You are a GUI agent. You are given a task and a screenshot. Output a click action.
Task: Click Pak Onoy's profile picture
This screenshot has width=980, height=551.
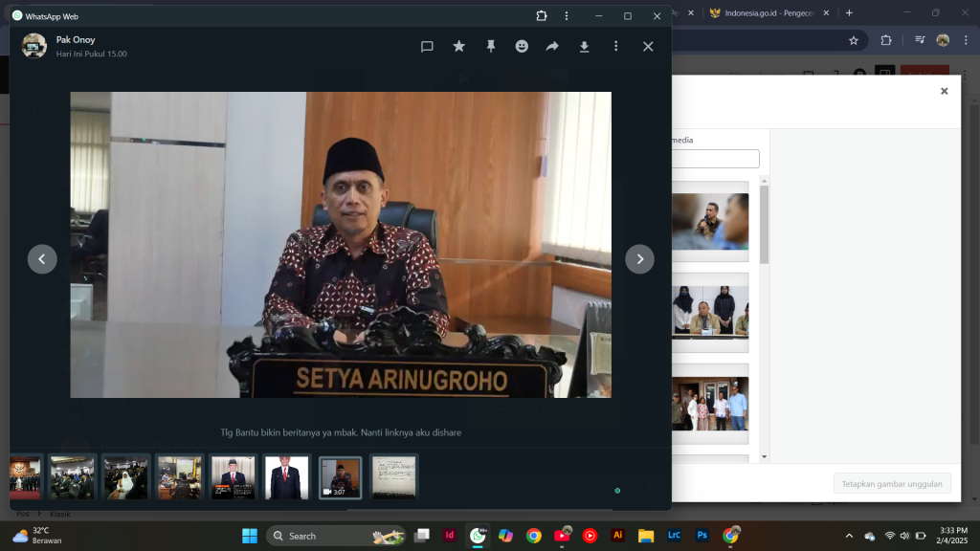[33, 46]
